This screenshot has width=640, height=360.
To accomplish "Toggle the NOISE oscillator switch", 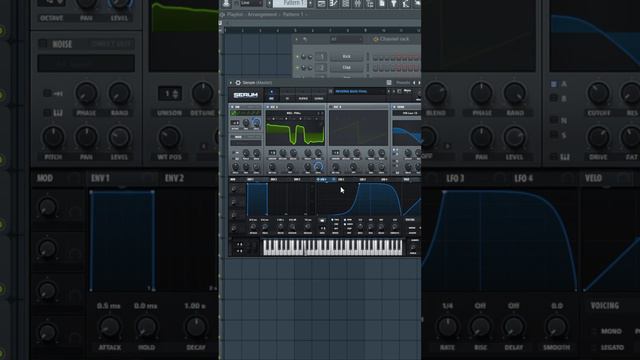I will point(232,137).
